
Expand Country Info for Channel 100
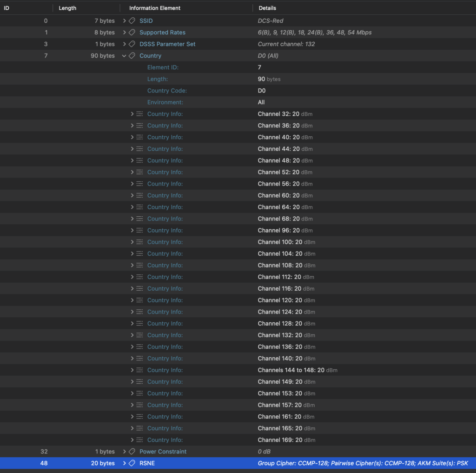[132, 242]
